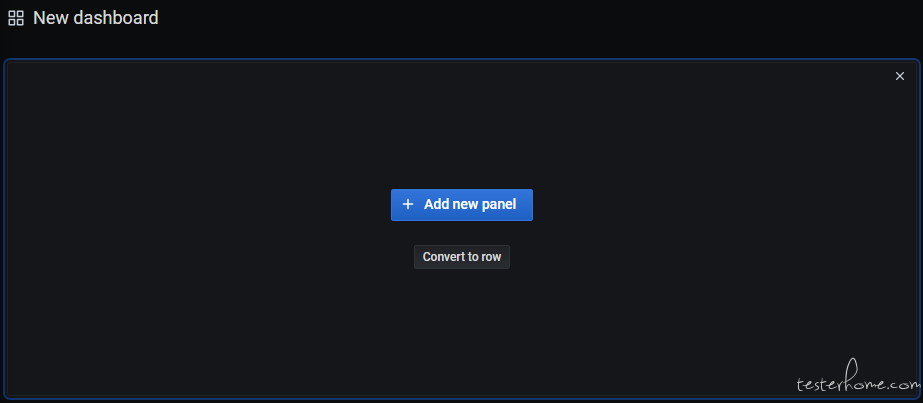Click the plus icon on Add new panel
The width and height of the screenshot is (923, 403).
[407, 204]
